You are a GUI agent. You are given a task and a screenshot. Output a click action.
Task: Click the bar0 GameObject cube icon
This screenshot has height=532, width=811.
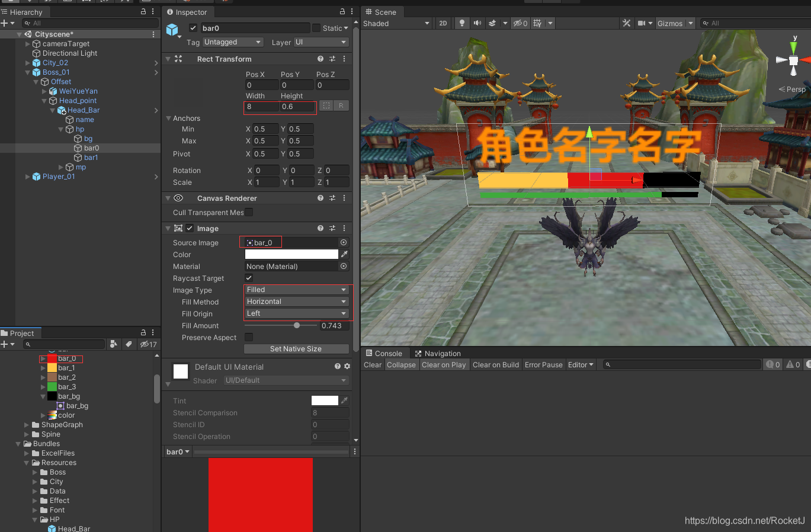click(x=172, y=29)
